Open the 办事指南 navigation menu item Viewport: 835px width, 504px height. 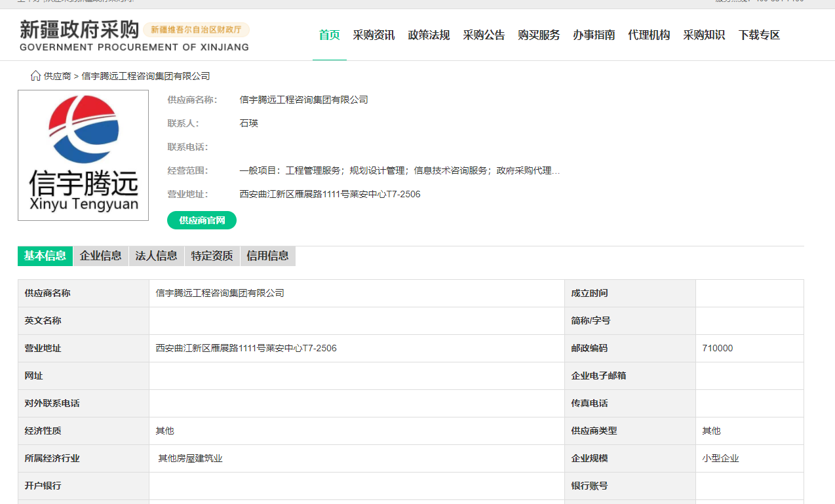tap(594, 35)
